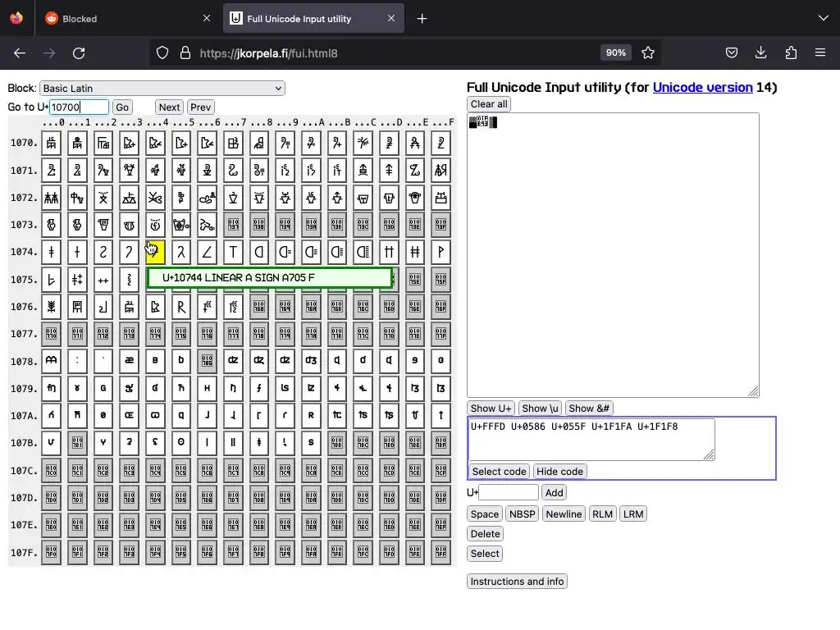Pick H letter in row 1079 column 6

207,388
